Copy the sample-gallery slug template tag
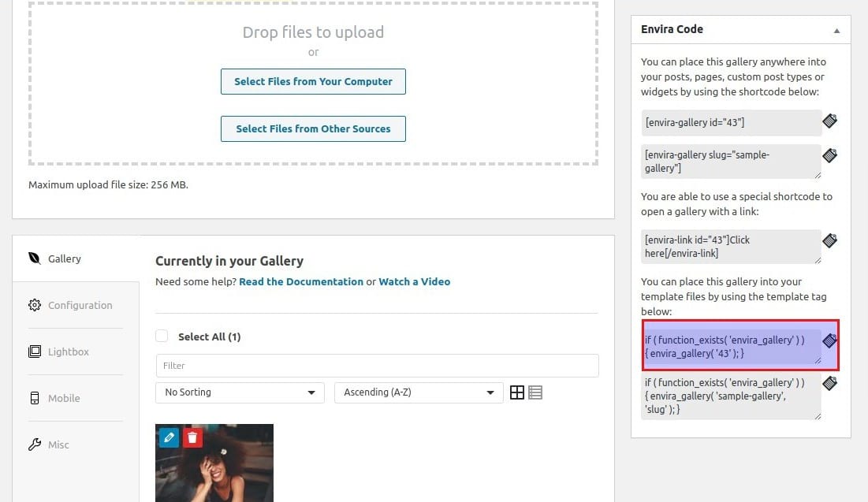868x502 pixels. tap(829, 384)
